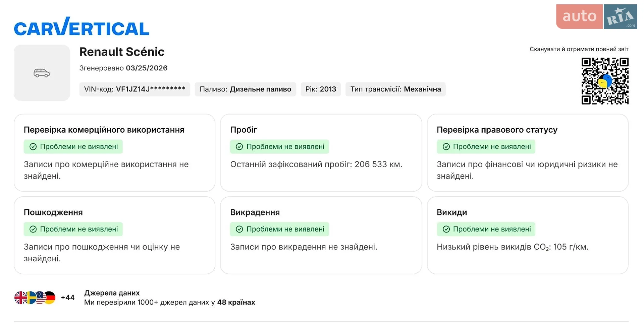Click the Пошкодження status badge
The image size is (644, 330).
pyautogui.click(x=73, y=229)
